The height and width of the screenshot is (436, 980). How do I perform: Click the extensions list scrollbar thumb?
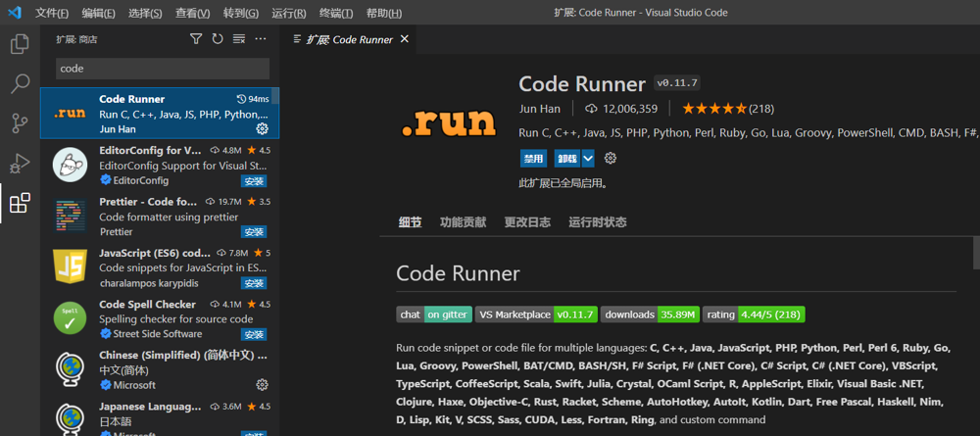[275, 96]
